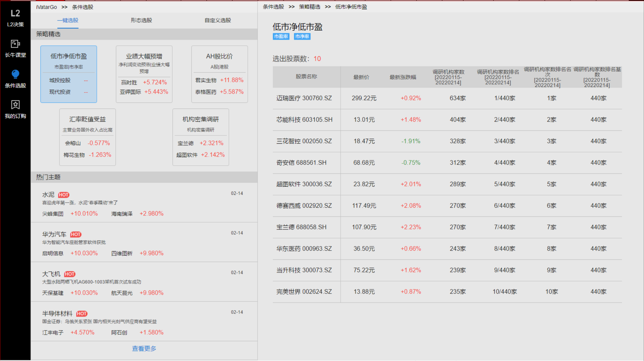Click the HOT badge beside 华为汽车

(x=76, y=234)
